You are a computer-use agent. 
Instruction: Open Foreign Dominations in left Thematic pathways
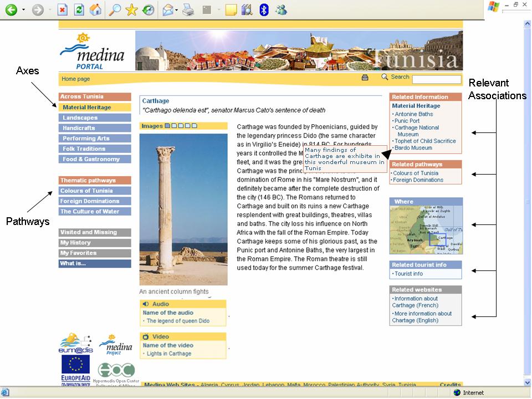pyautogui.click(x=95, y=201)
